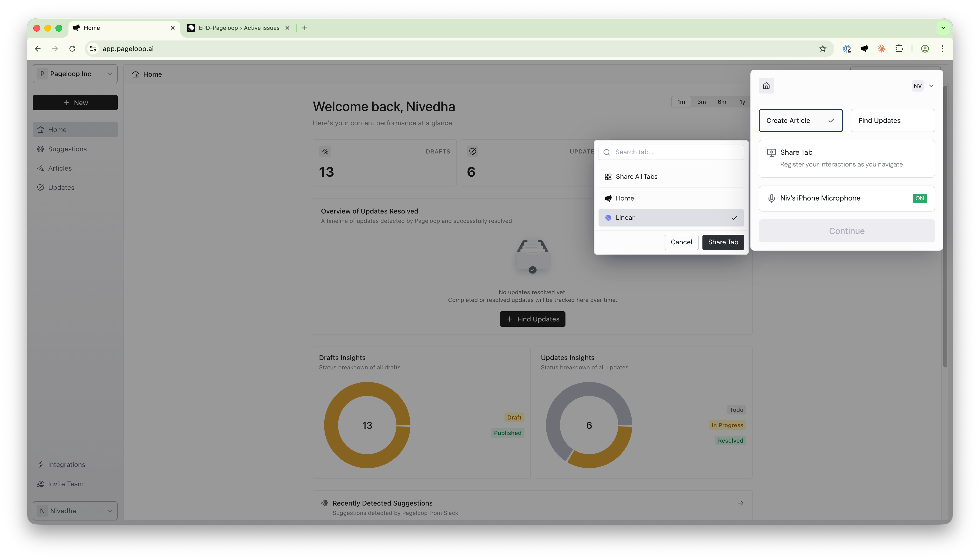This screenshot has height=560, width=980.
Task: Close the Home browser tab
Action: pos(172,28)
